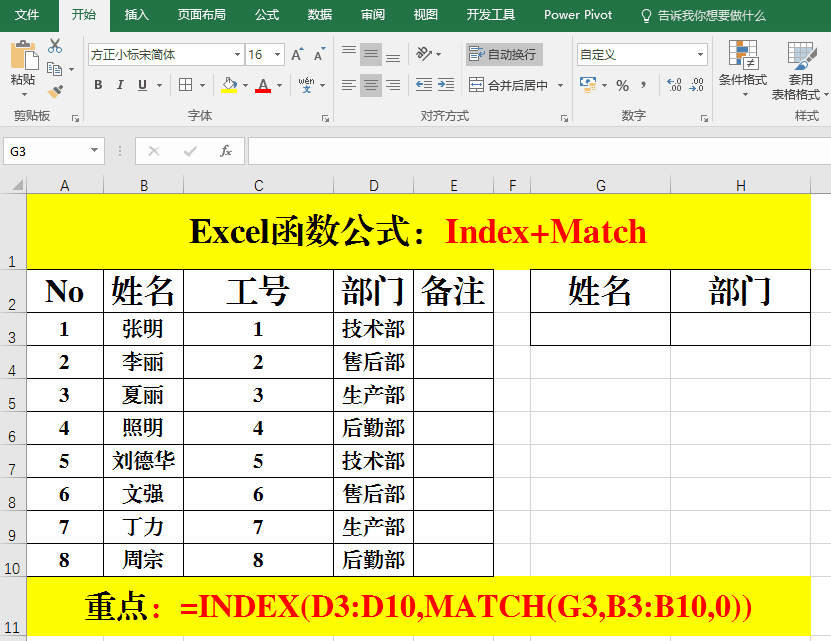Open 套用表格格式 table format
Viewport: 831px width, 641px height.
(x=799, y=71)
